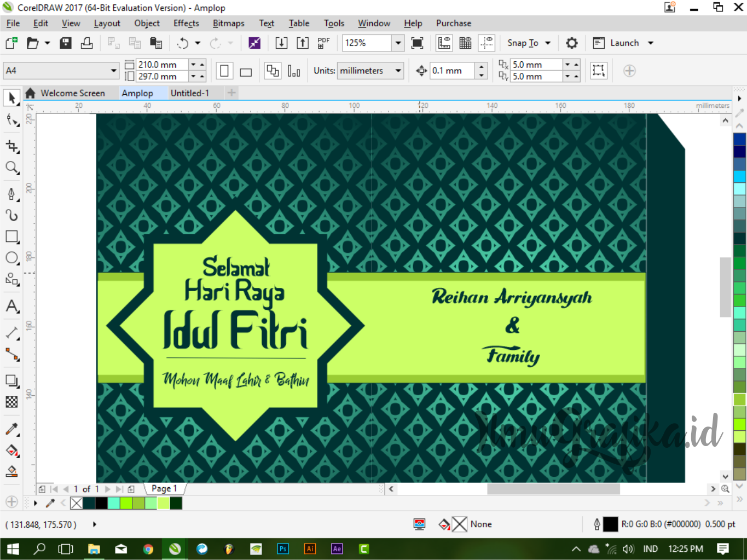Set page to landscape orientation

tap(246, 71)
